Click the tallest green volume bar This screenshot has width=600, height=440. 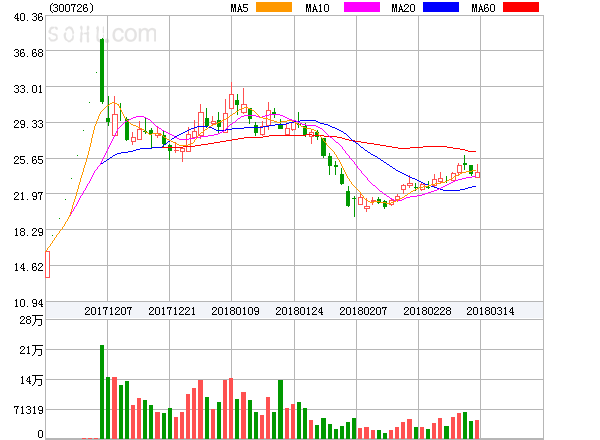tap(102, 392)
